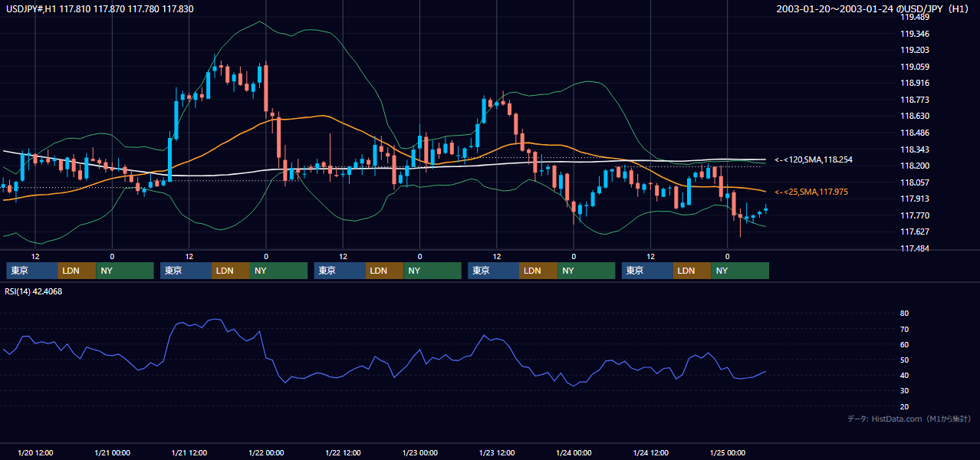
Task: Click price axis value 117.770
Action: coord(914,215)
